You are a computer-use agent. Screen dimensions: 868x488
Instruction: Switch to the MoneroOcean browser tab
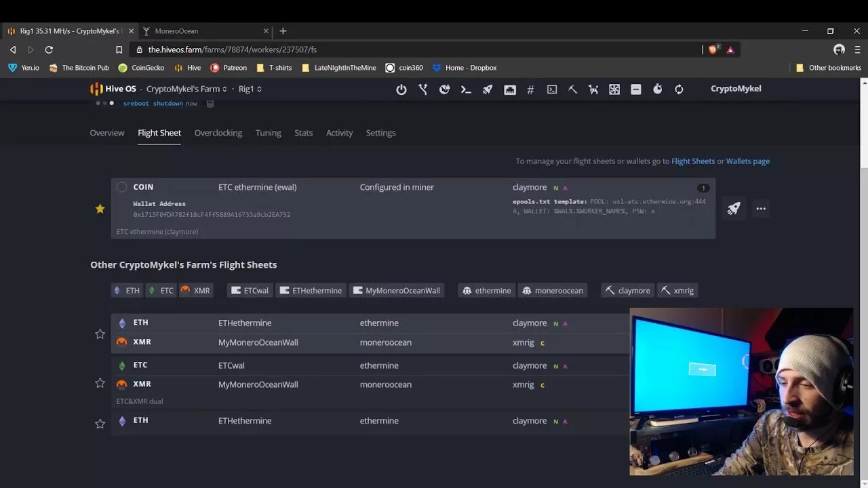[x=206, y=31]
